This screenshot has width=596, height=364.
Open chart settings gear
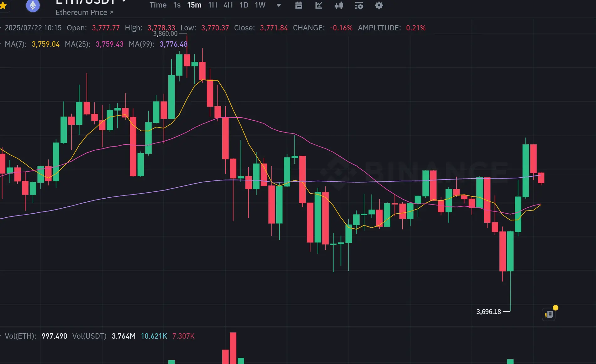coord(379,5)
